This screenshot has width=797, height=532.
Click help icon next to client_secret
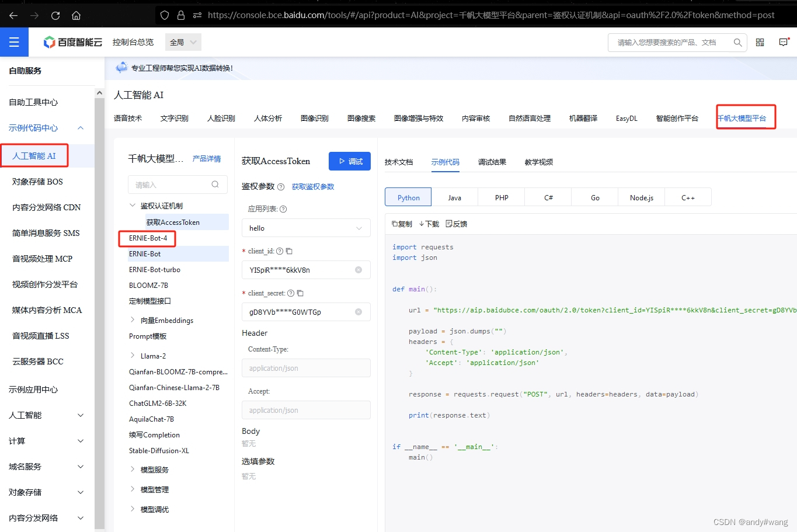pos(291,293)
